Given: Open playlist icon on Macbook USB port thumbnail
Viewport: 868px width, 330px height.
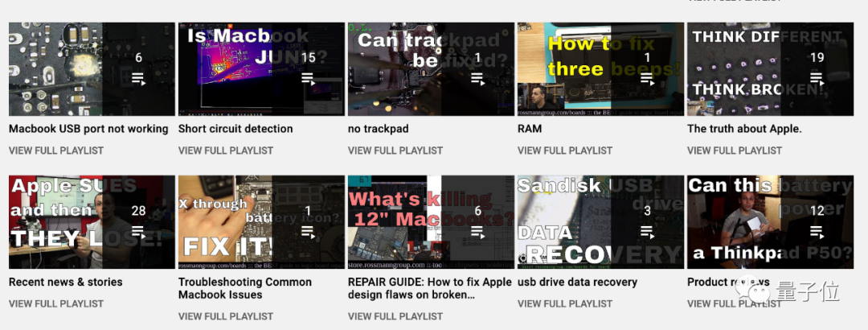Looking at the screenshot, I should pos(138,79).
